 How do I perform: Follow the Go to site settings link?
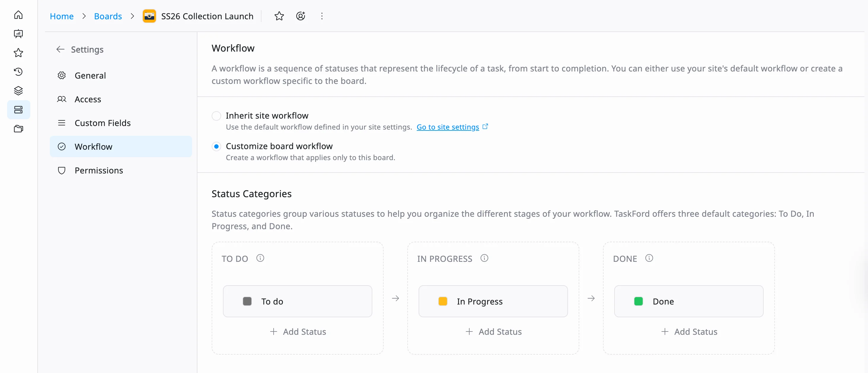pyautogui.click(x=447, y=127)
